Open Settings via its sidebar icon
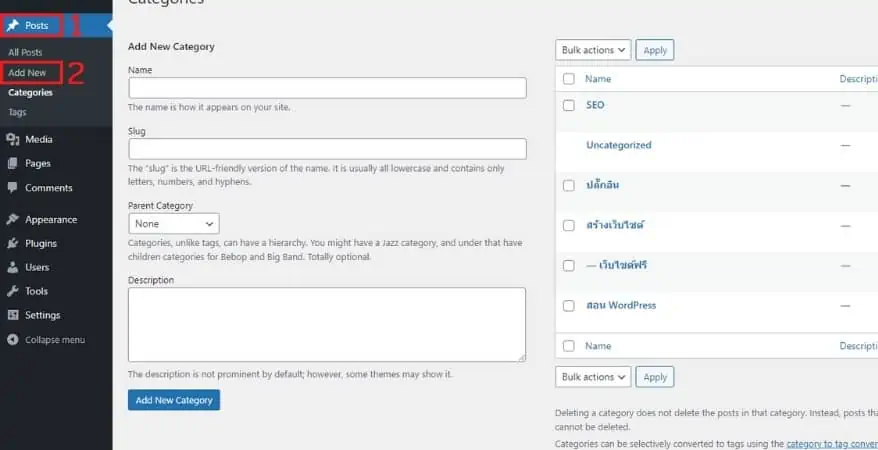Screen dimensions: 878x450 point(13,315)
